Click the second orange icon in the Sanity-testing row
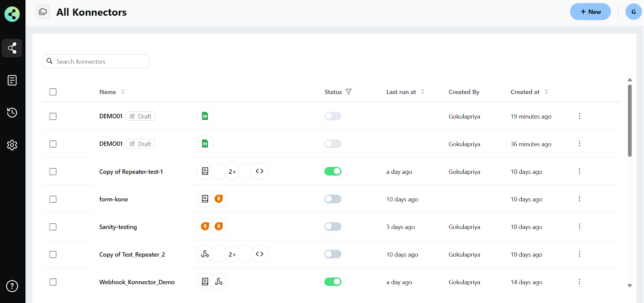The image size is (644, 303). coord(219,226)
